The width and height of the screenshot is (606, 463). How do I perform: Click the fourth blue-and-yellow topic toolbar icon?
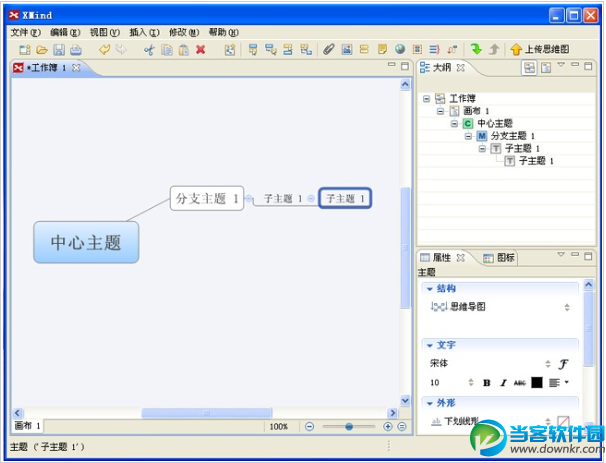[x=306, y=49]
